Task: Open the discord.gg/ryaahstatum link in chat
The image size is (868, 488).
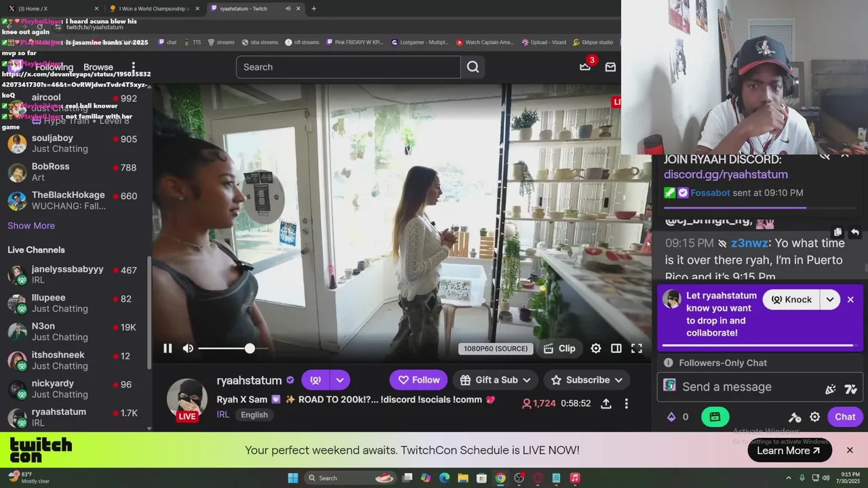Action: click(726, 175)
